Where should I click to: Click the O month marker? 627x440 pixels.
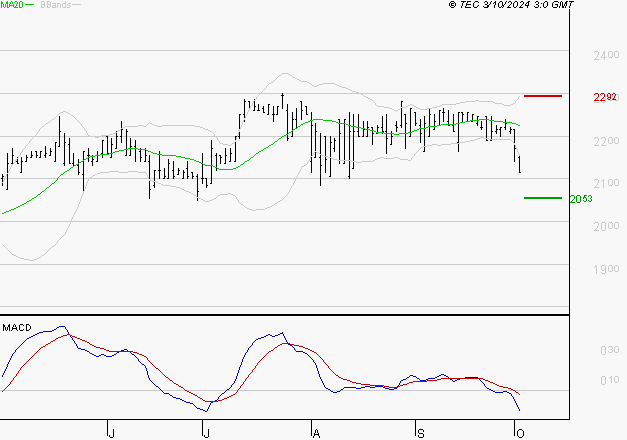520,434
